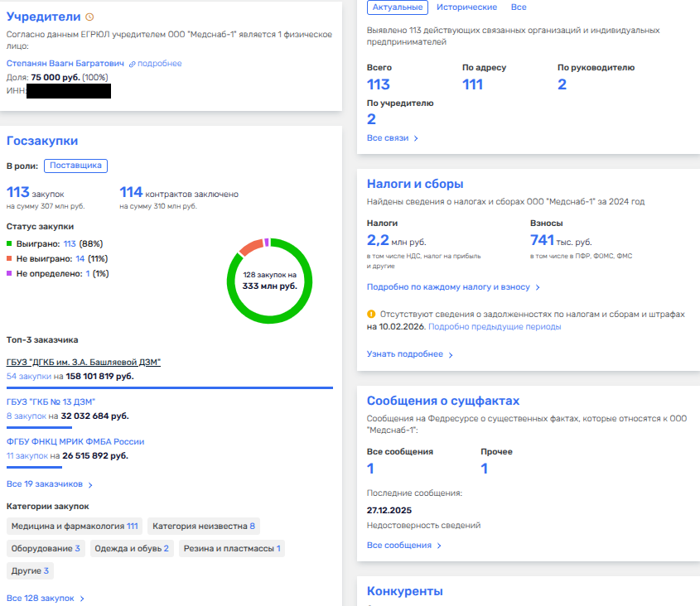This screenshot has height=606, width=700.
Task: Open Подробно по каждому налогу и взносу
Action: coord(453,287)
